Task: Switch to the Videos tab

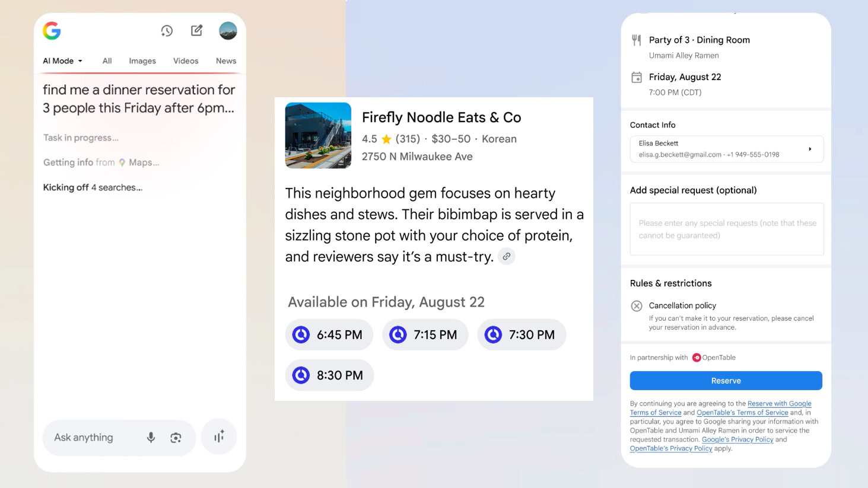Action: click(x=186, y=61)
